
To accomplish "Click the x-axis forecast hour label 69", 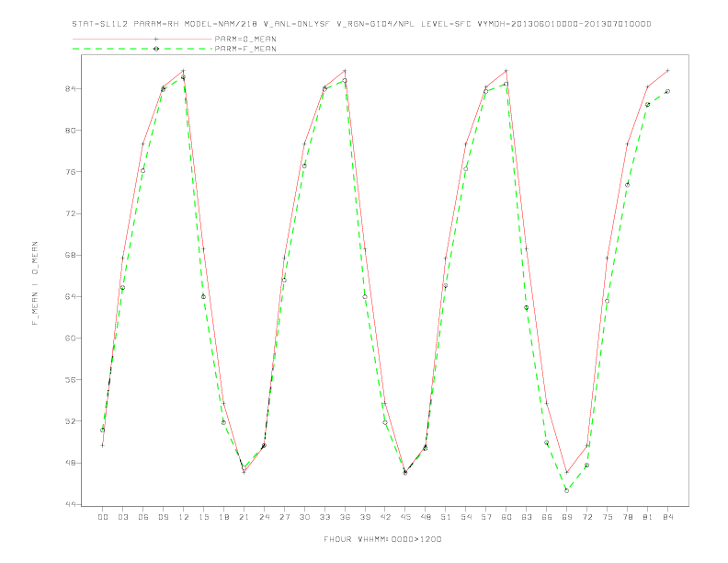I will tap(567, 517).
